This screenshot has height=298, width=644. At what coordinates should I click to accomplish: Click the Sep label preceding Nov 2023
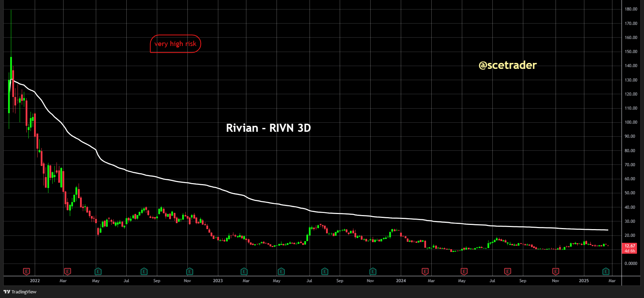[x=340, y=281]
